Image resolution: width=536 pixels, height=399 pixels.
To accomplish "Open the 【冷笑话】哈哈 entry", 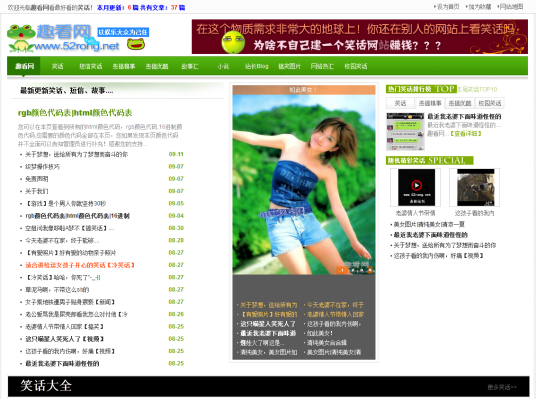I will (63, 278).
